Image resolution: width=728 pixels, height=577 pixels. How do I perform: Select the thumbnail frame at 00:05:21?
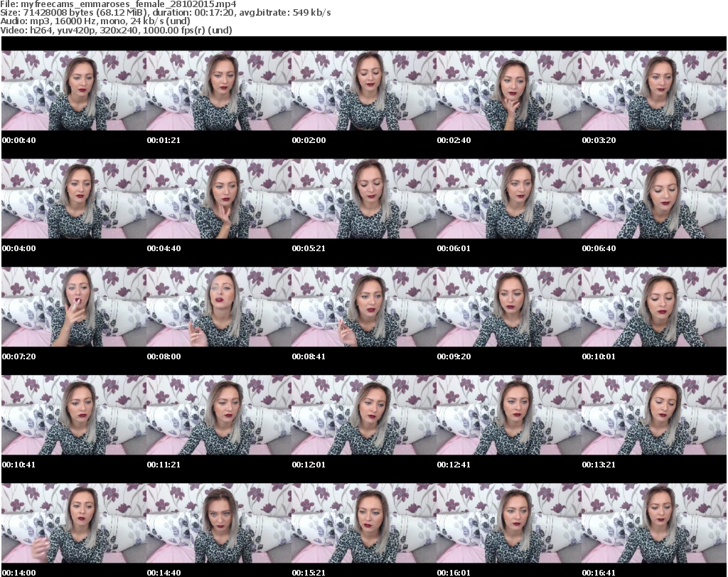[363, 198]
